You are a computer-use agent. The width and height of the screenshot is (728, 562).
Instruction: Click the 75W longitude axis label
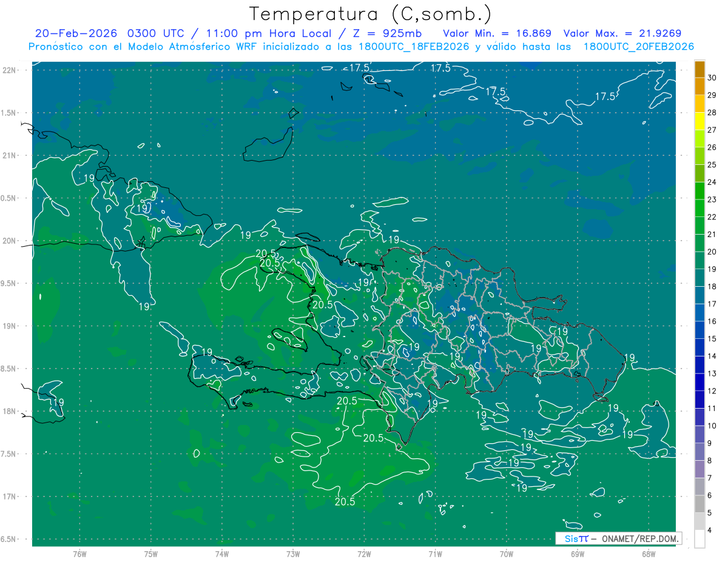tap(151, 554)
